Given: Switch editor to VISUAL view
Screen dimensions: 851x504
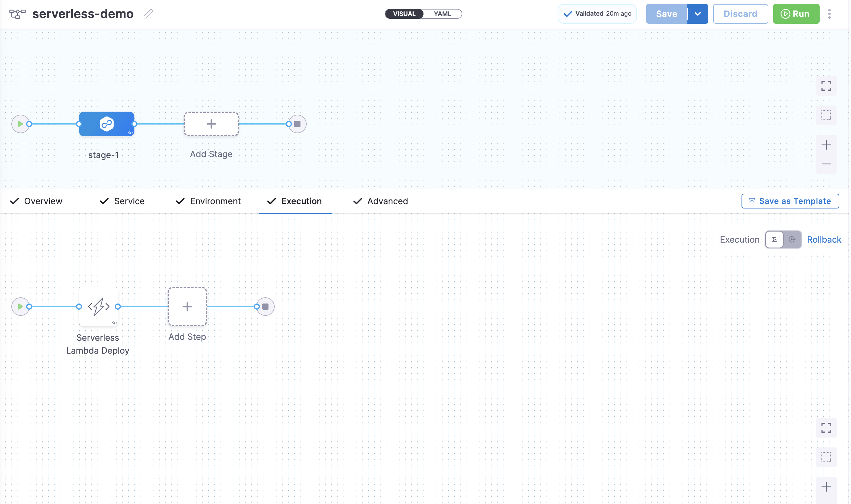Looking at the screenshot, I should pos(404,14).
